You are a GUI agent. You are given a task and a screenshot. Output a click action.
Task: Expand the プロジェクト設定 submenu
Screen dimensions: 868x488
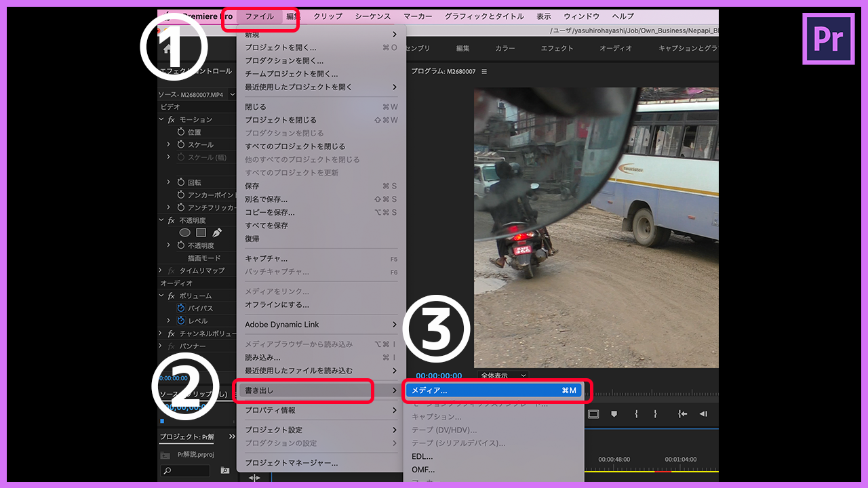pyautogui.click(x=395, y=430)
